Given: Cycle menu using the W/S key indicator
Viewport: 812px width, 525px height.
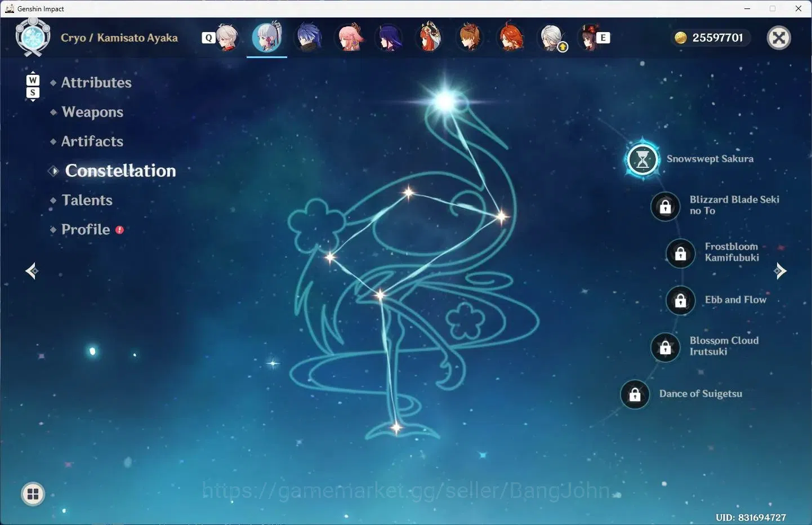Looking at the screenshot, I should coord(33,86).
